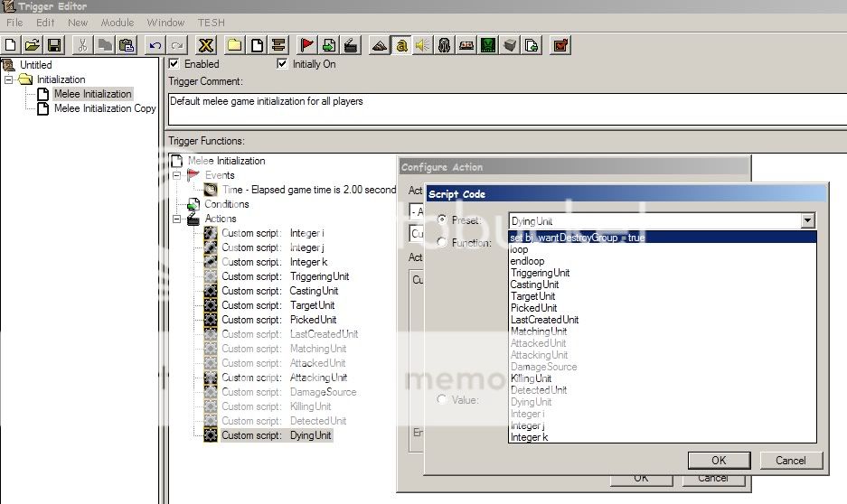
Task: Choose 'set bj_wantDestroyGroup = true' preset
Action: 663,238
